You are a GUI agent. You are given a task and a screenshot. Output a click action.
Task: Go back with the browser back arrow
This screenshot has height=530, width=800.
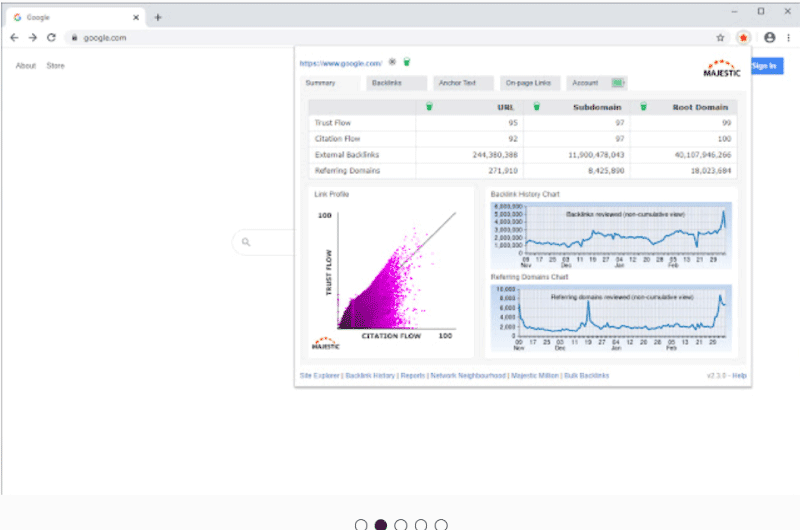click(14, 38)
